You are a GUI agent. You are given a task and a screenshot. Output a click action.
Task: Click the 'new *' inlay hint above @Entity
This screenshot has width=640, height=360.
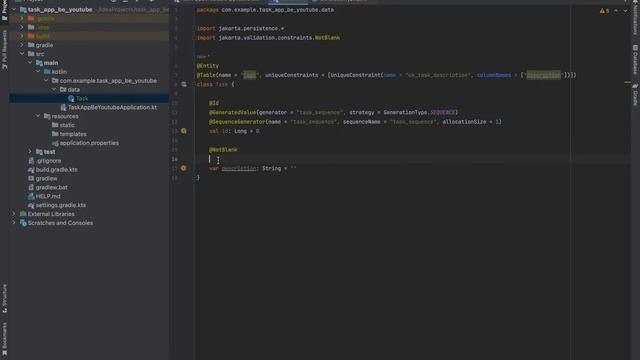coord(203,57)
